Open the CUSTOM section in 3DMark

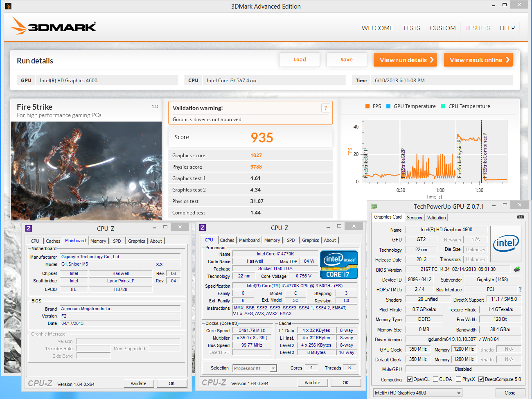tap(442, 28)
